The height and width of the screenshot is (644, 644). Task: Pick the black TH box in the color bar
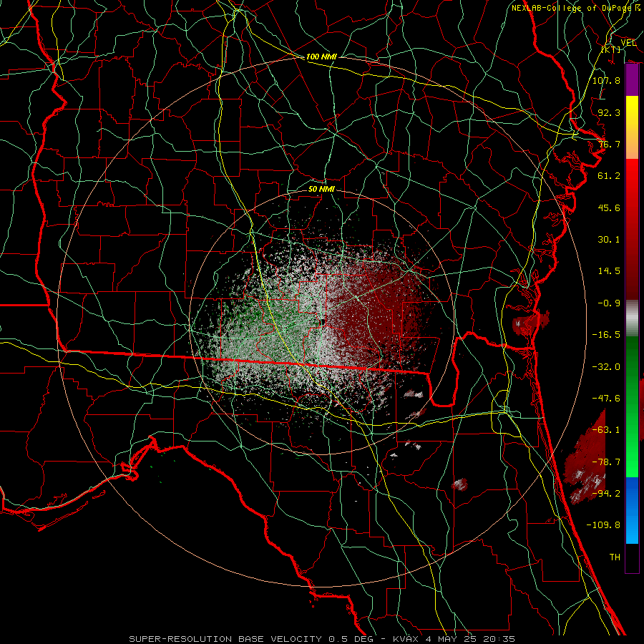632,558
